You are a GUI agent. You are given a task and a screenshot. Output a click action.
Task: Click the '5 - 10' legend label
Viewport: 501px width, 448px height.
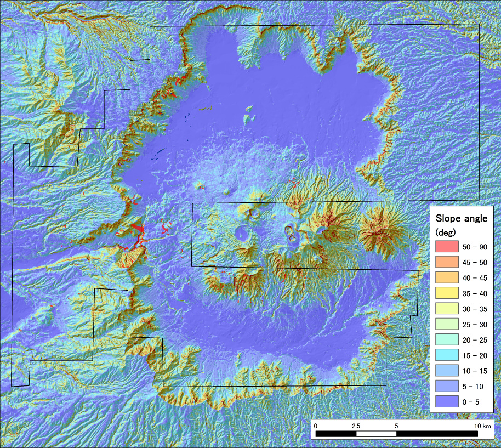click(473, 387)
